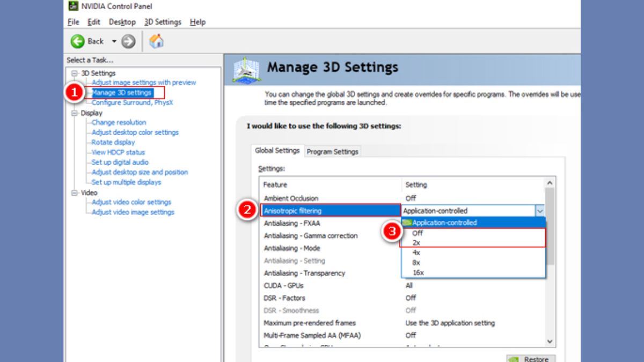
Task: Switch to the Program Settings tab
Action: point(332,152)
